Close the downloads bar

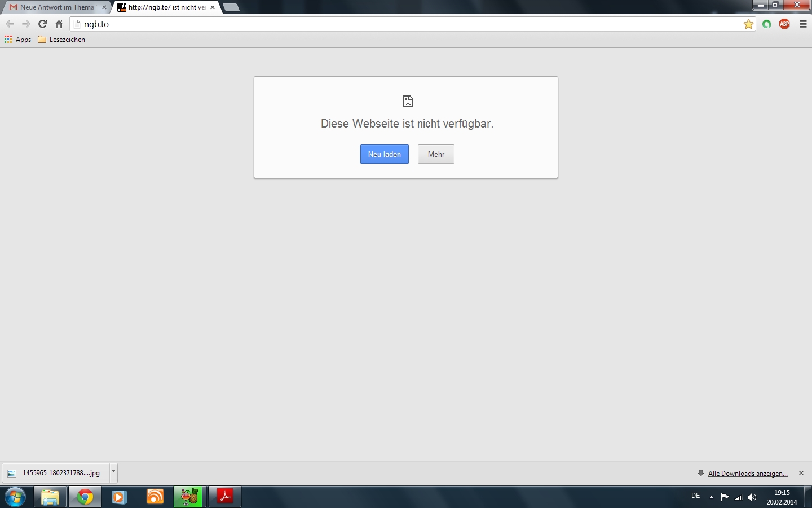pyautogui.click(x=801, y=473)
